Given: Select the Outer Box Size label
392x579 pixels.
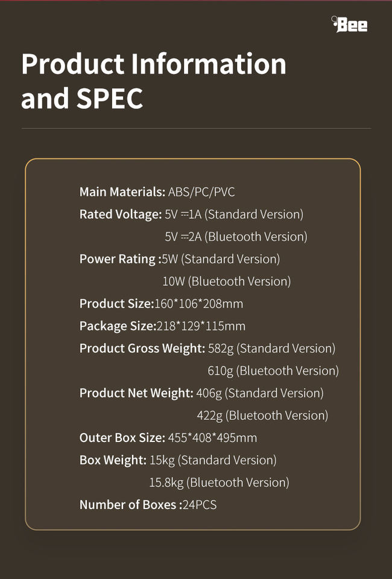Looking at the screenshot, I should click(122, 438).
